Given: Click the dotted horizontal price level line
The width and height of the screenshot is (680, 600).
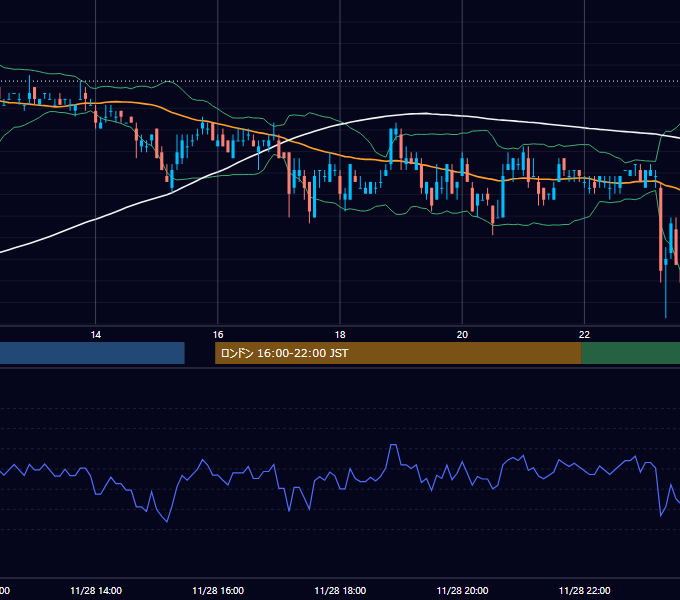Looking at the screenshot, I should (x=340, y=81).
